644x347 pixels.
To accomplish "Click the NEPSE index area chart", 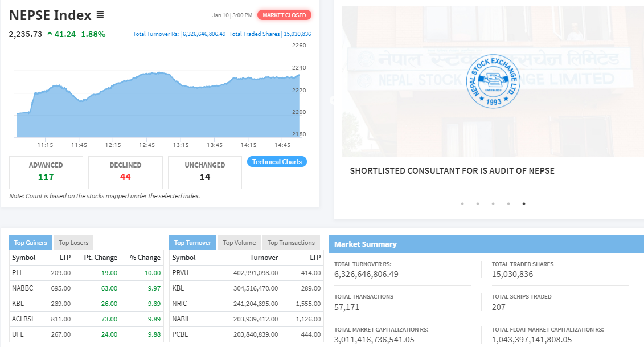I will click(158, 105).
